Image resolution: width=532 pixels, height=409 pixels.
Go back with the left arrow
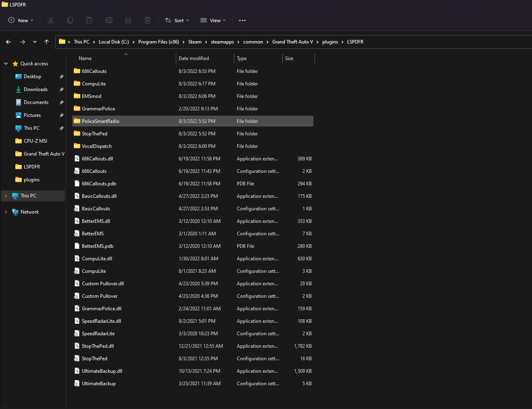click(8, 42)
